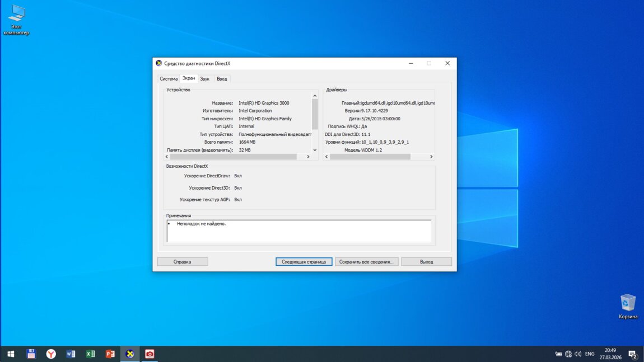Click the Справка help button
This screenshot has height=362, width=644.
(x=183, y=261)
